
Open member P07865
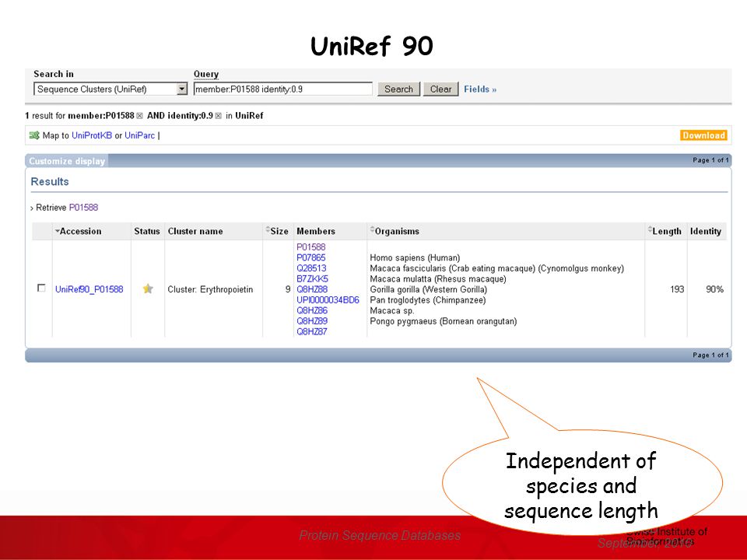point(311,257)
